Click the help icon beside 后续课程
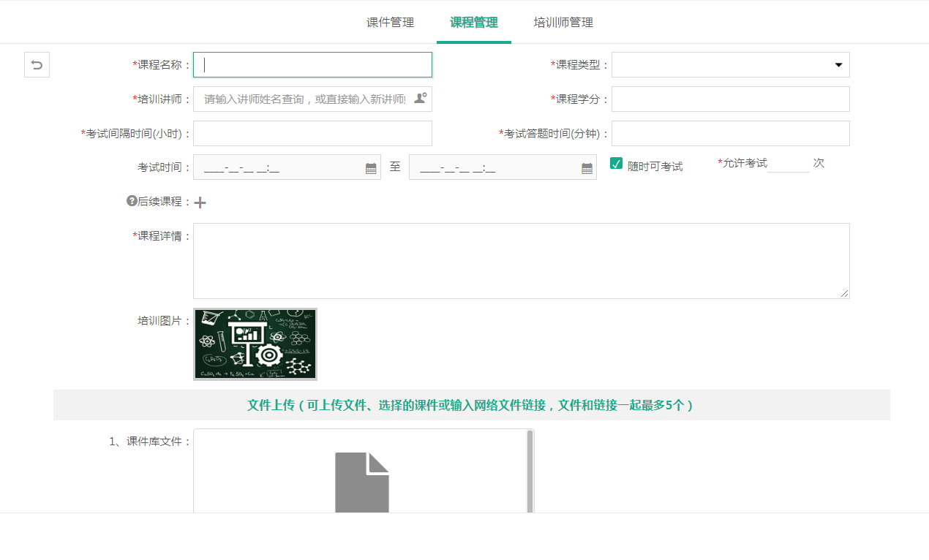This screenshot has height=560, width=929. point(132,200)
